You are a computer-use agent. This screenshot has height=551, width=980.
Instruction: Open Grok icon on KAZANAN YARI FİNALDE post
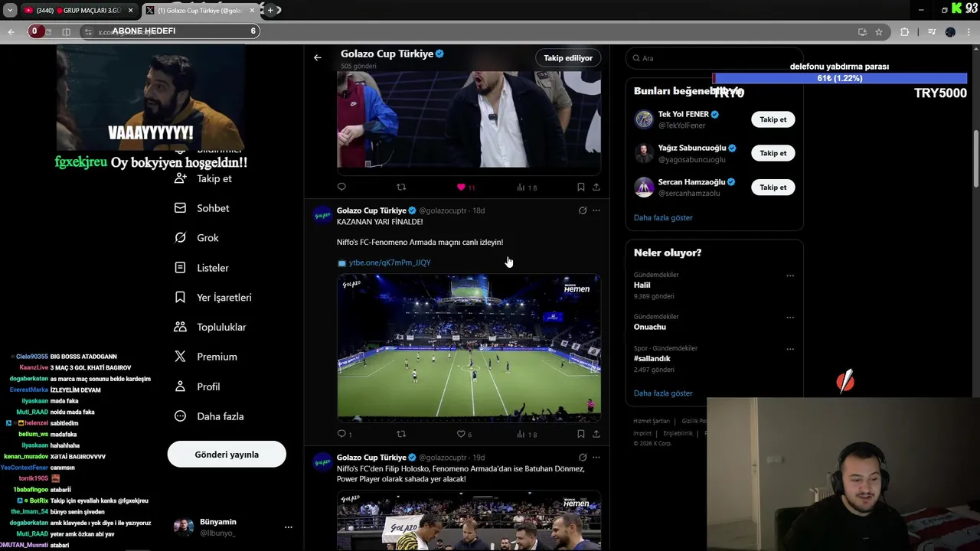tap(583, 210)
